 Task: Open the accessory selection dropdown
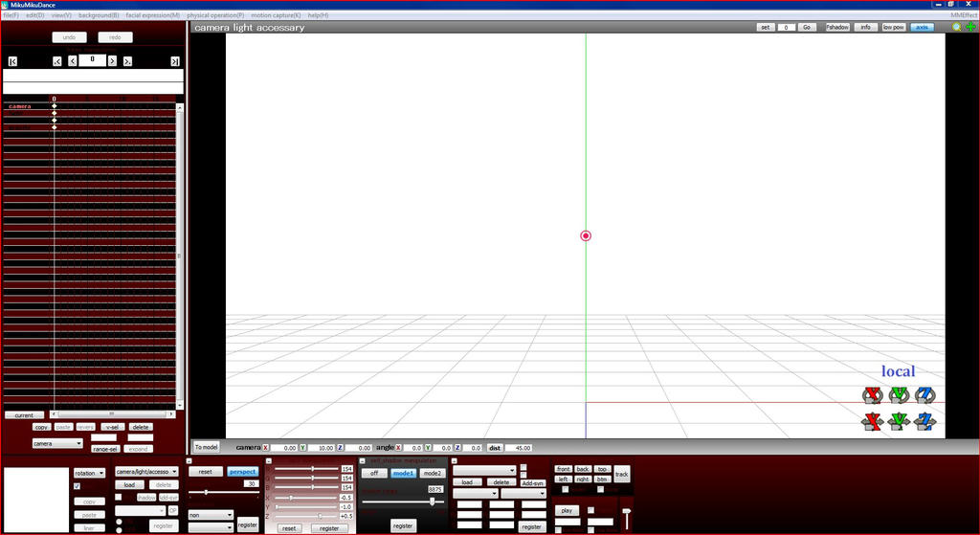click(484, 471)
